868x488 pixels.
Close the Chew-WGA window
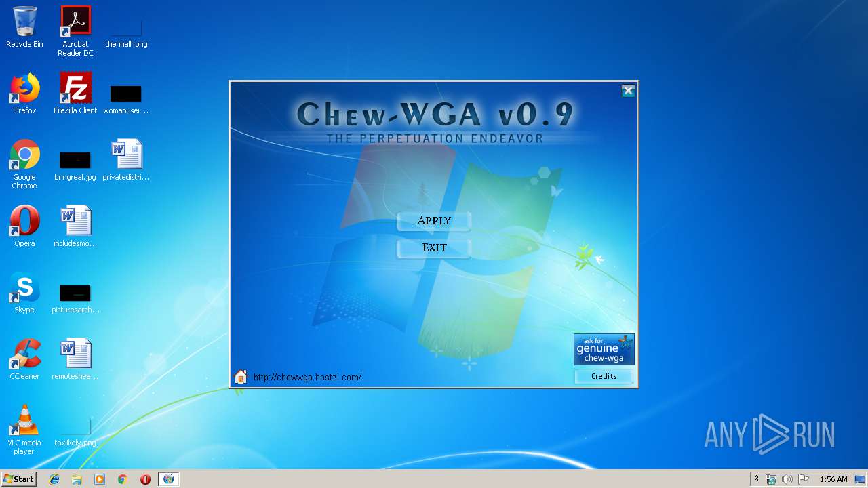628,91
